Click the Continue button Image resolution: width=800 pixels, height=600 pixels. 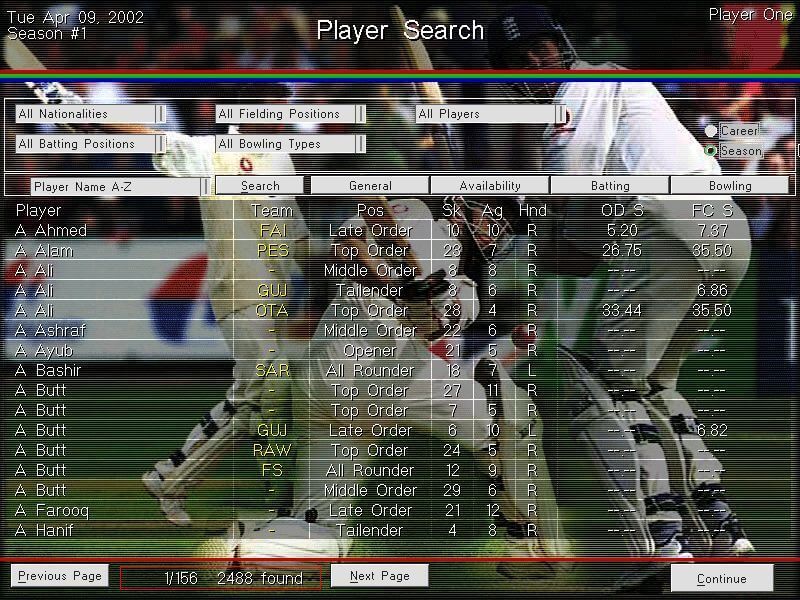pyautogui.click(x=721, y=579)
